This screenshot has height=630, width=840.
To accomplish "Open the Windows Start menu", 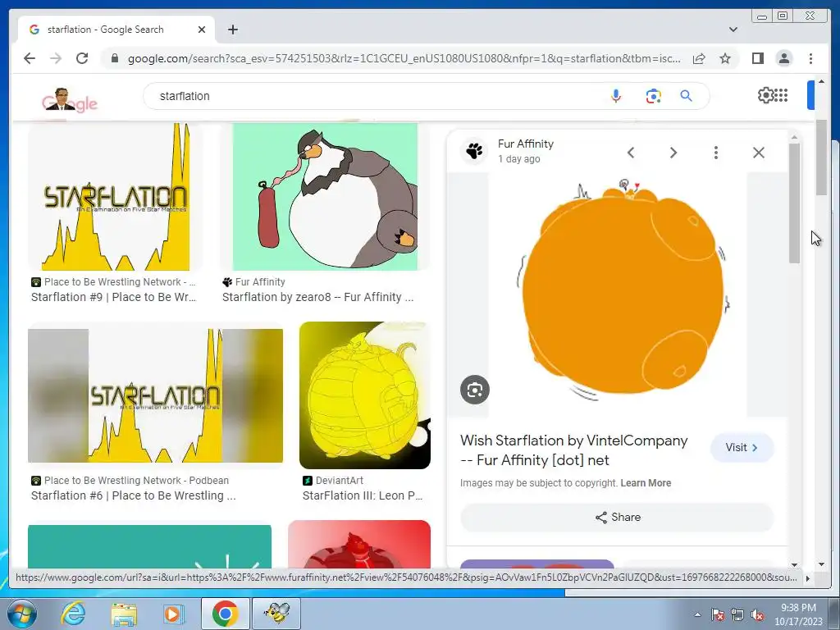I will [22, 614].
